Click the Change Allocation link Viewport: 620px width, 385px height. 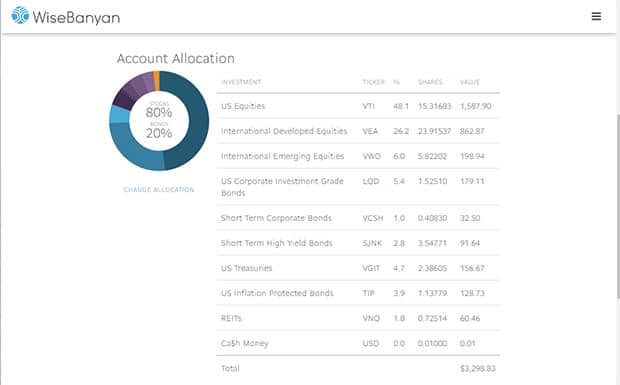159,190
